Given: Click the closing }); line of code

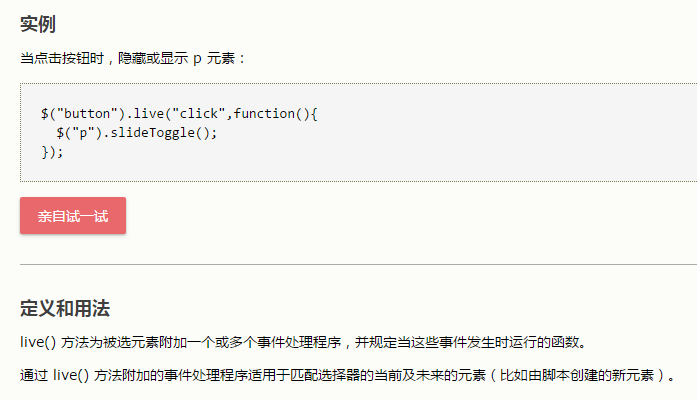Looking at the screenshot, I should click(52, 151).
